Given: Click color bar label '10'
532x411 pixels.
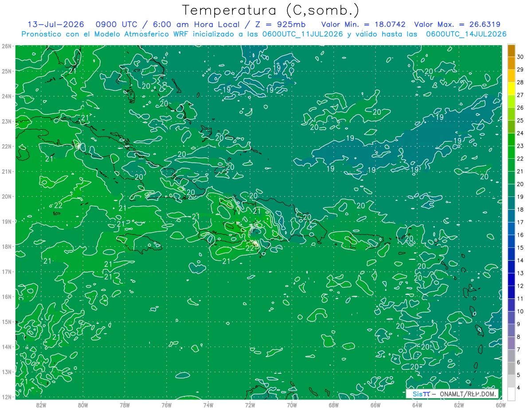Looking at the screenshot, I should click(x=520, y=312).
